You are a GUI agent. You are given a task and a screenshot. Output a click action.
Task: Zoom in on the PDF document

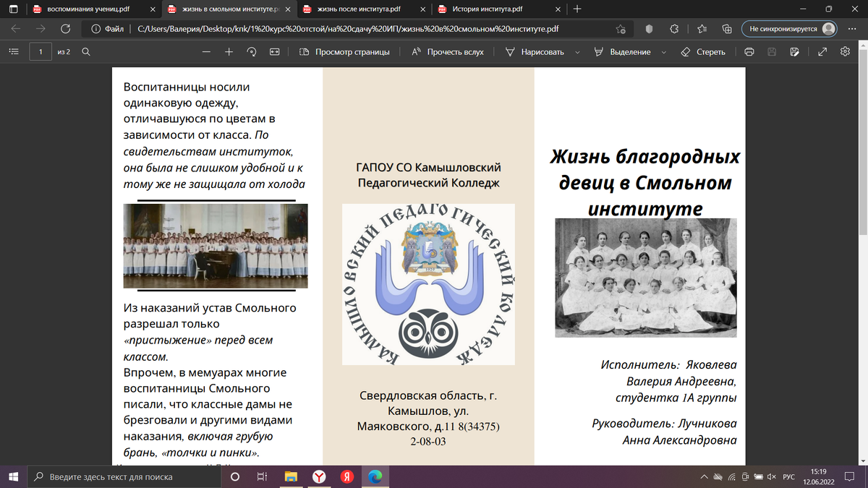[x=229, y=51]
